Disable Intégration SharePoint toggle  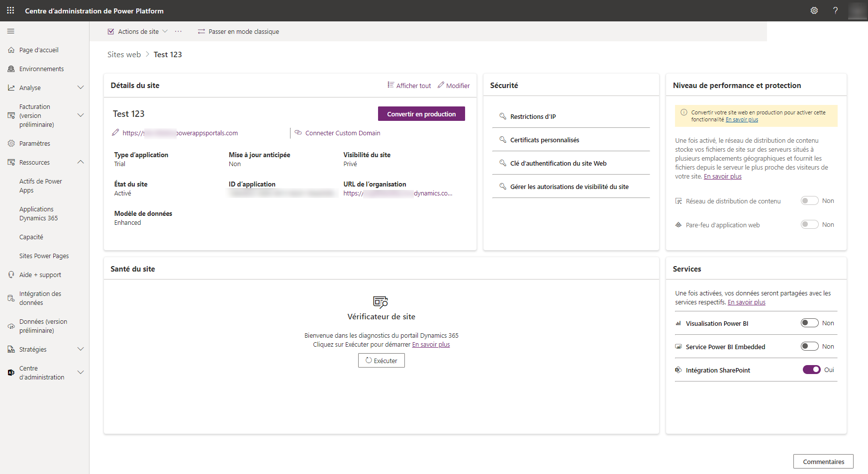[811, 370]
